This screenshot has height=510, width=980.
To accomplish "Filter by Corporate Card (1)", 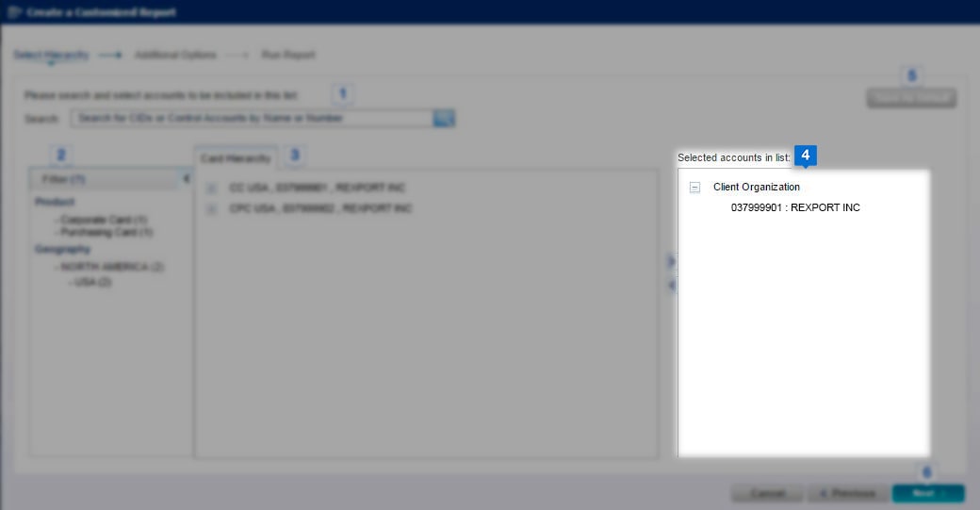I will pyautogui.click(x=104, y=220).
